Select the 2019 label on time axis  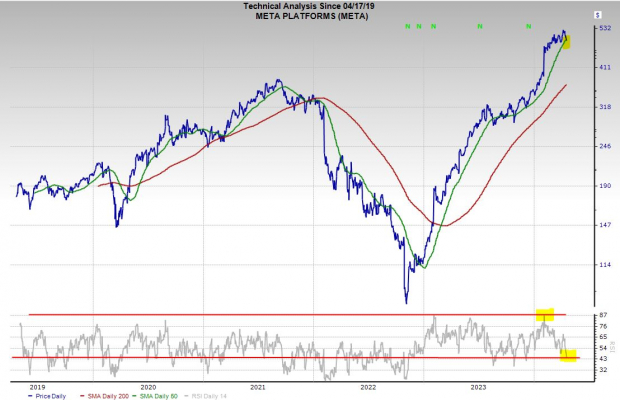(x=36, y=384)
